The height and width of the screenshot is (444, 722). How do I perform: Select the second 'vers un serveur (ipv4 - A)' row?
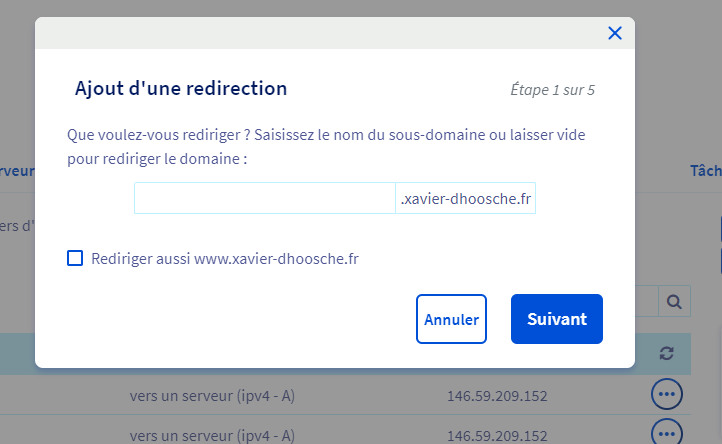pos(212,435)
